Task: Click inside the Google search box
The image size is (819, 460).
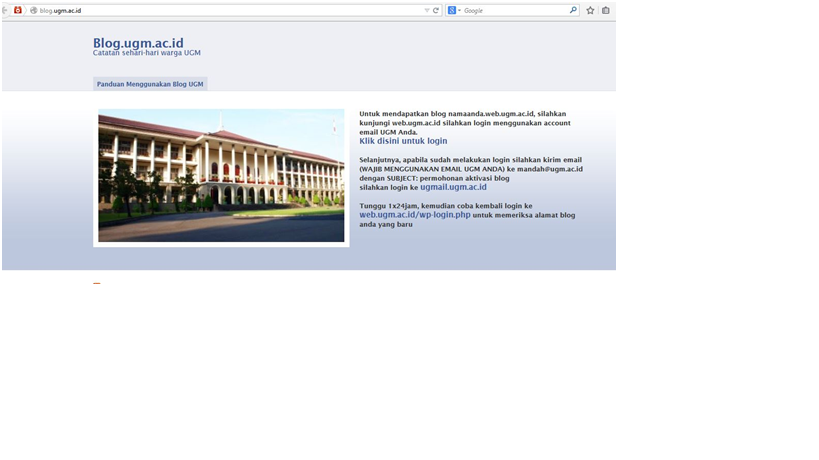Action: 515,10
